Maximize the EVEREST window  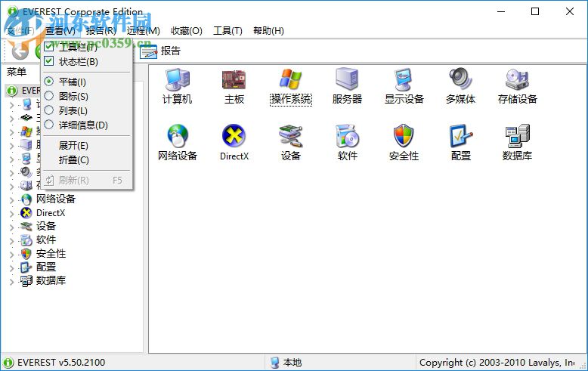click(x=535, y=11)
